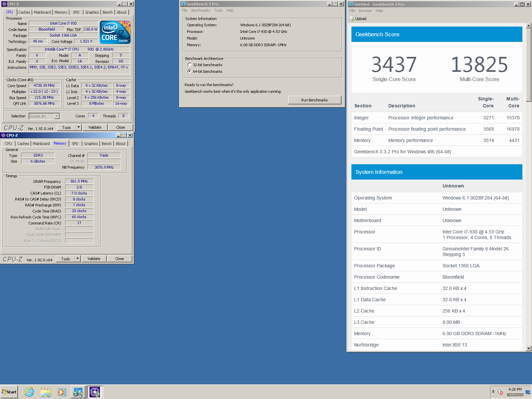Click scroll up arrow in Geekbench results
This screenshot has height=399, width=532.
[529, 26]
